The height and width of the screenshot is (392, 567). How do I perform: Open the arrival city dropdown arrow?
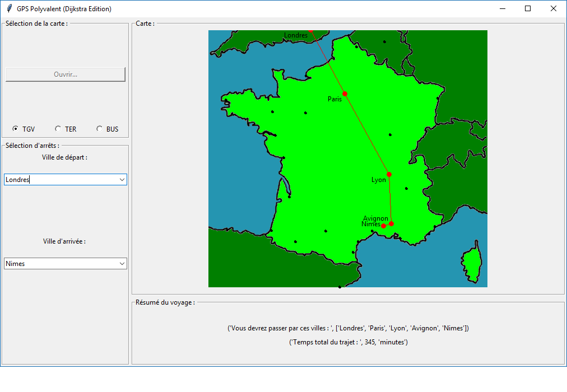122,264
